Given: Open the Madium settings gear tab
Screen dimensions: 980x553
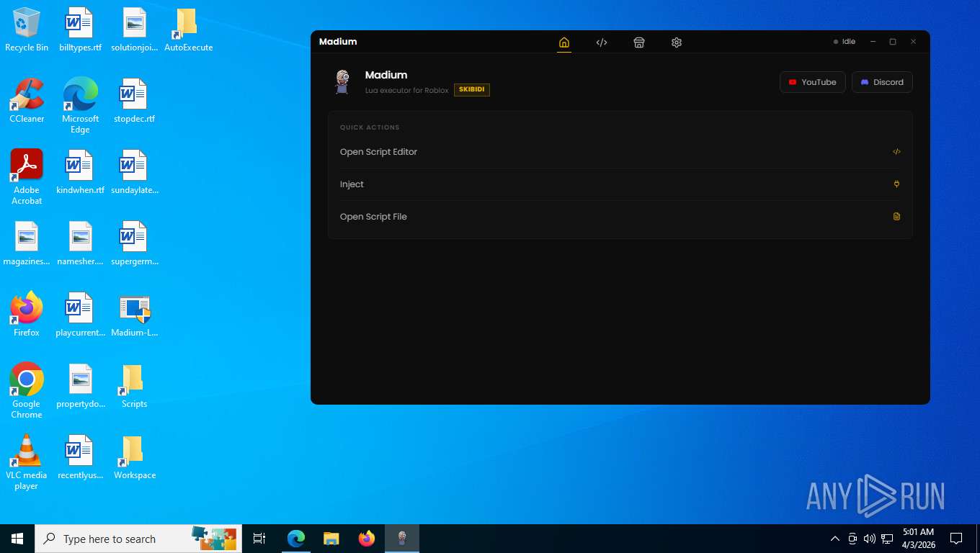Looking at the screenshot, I should 677,42.
